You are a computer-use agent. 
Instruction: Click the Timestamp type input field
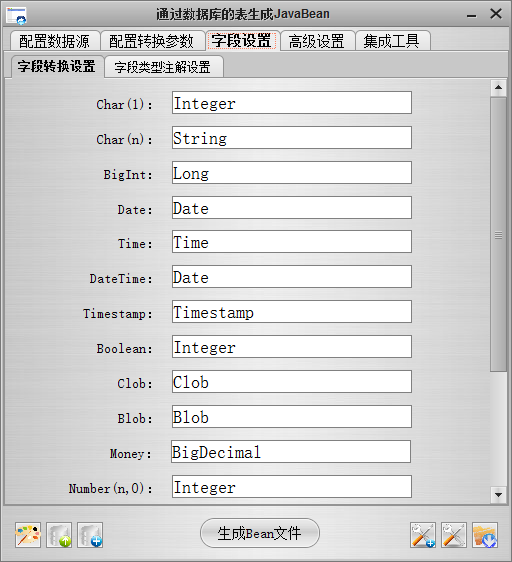coord(291,312)
